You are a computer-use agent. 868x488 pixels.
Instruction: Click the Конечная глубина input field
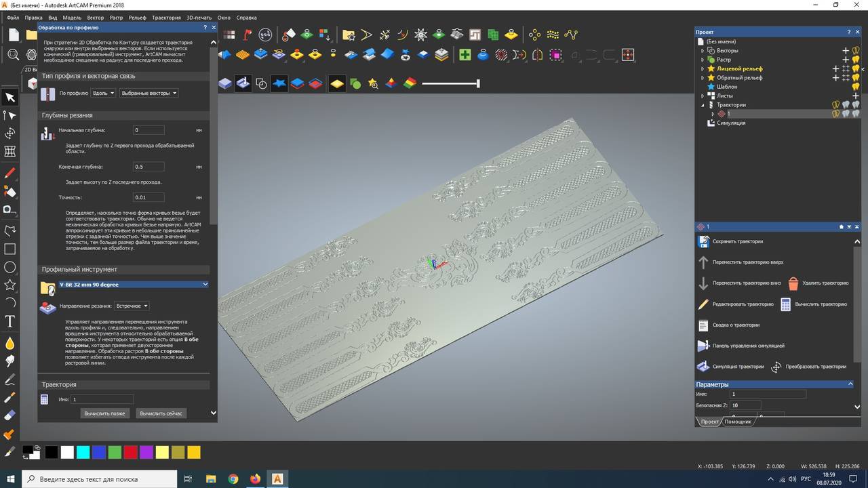pos(149,167)
